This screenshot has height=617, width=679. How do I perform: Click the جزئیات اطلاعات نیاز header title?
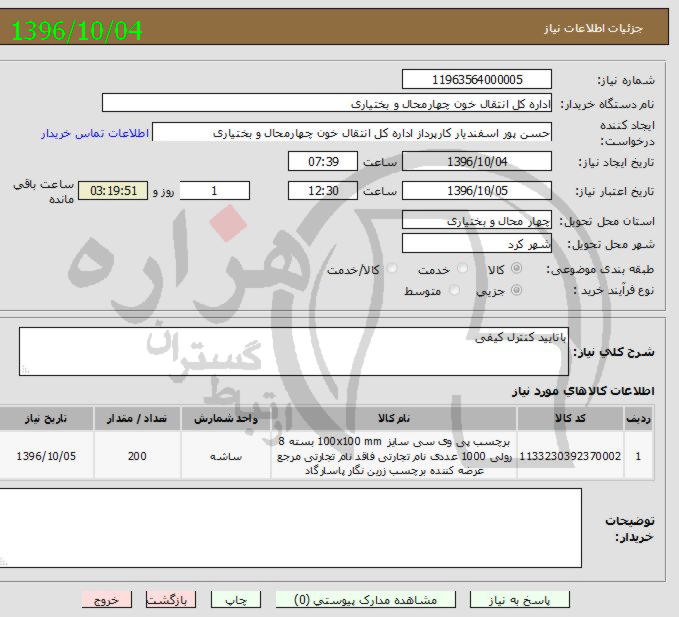point(593,29)
